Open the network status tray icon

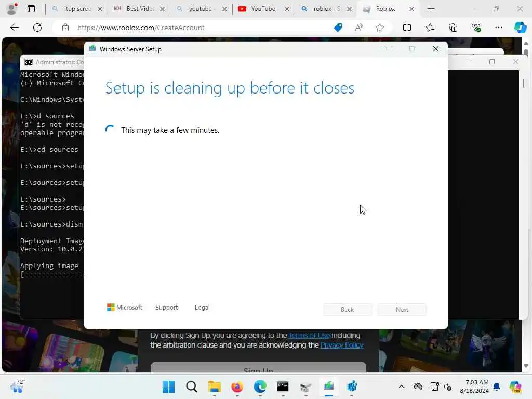pos(435,387)
